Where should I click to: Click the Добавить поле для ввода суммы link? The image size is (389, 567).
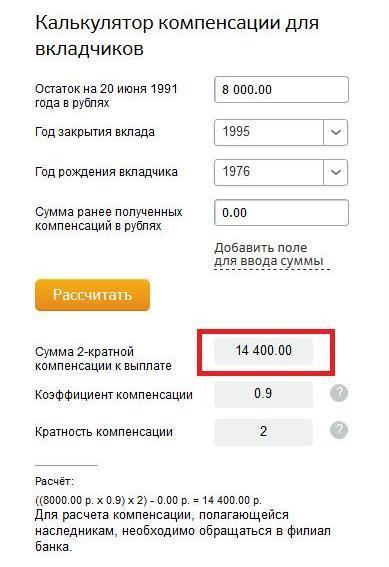(268, 255)
